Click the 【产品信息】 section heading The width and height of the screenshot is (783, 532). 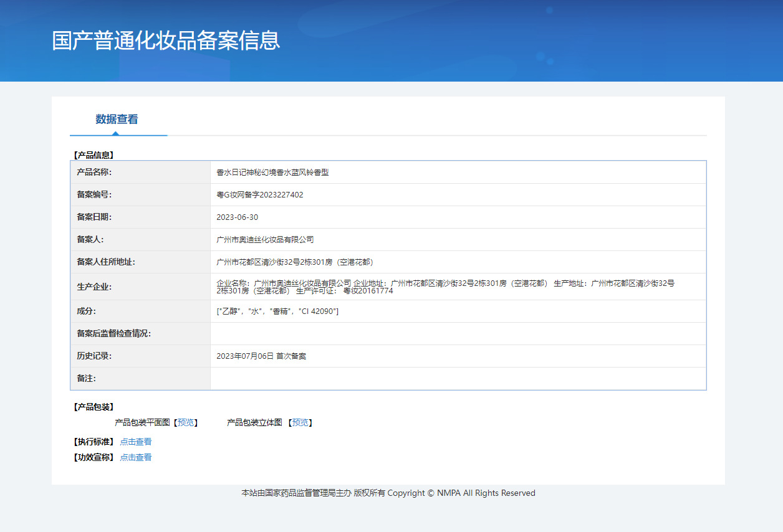tap(94, 154)
